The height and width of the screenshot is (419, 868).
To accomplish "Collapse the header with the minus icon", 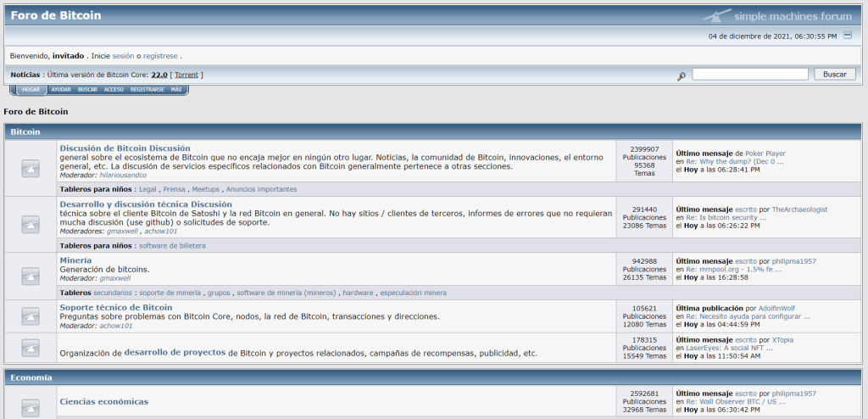I will click(847, 36).
